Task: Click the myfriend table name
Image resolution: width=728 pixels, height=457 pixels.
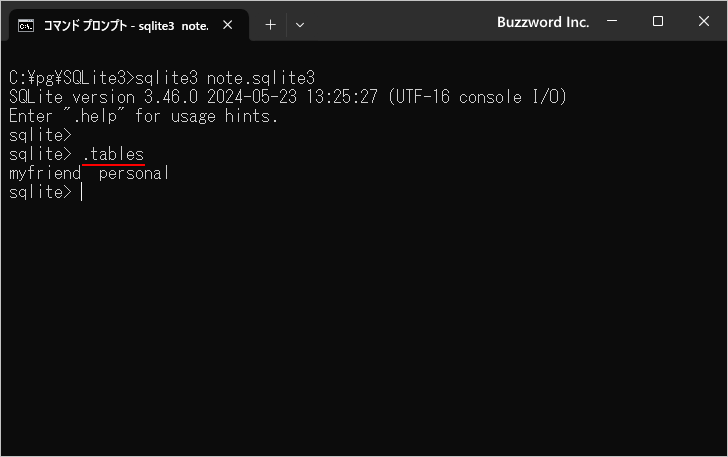Action: 45,173
